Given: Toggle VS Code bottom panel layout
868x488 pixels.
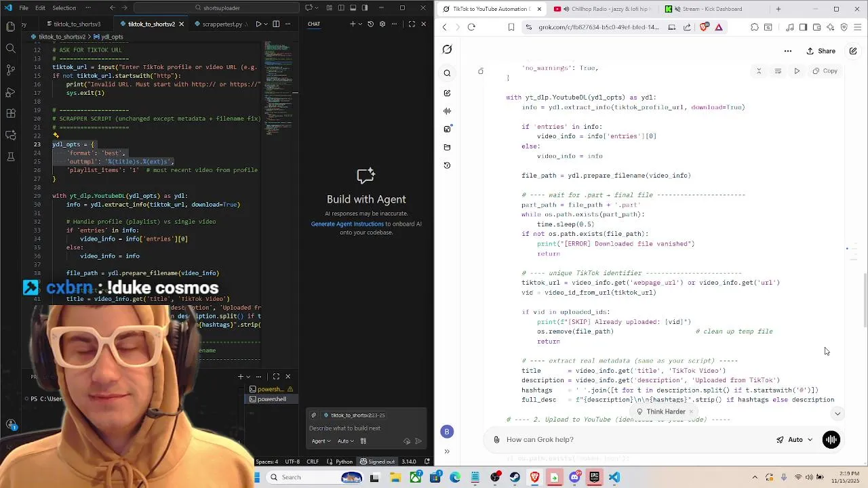Looking at the screenshot, I should pos(353,8).
